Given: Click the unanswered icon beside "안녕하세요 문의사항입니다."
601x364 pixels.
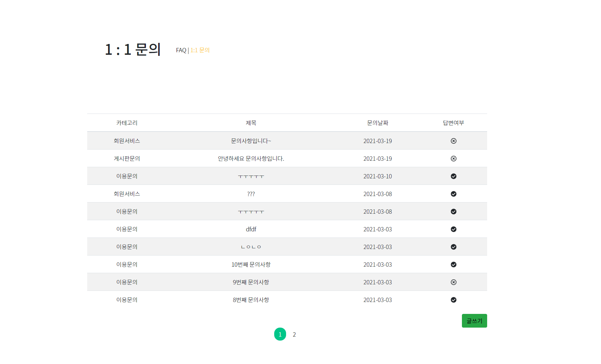Looking at the screenshot, I should coord(453,158).
